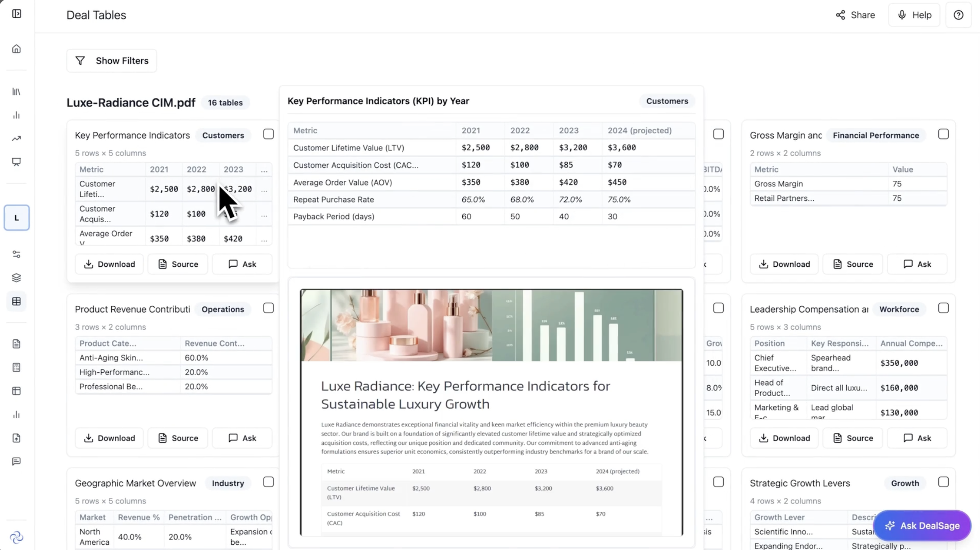Expand the Show Filters panel
The height and width of the screenshot is (550, 980).
[111, 61]
